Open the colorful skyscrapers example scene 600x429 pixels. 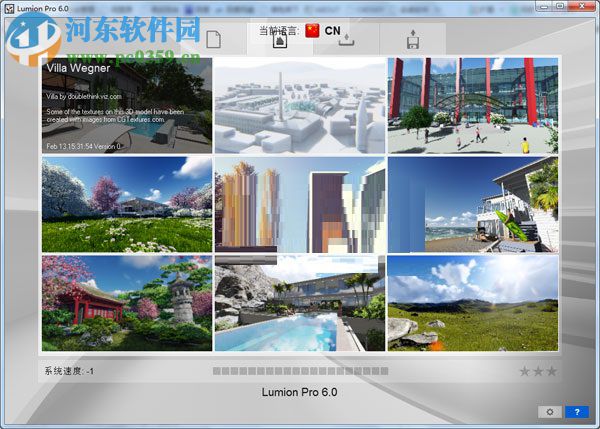300,204
